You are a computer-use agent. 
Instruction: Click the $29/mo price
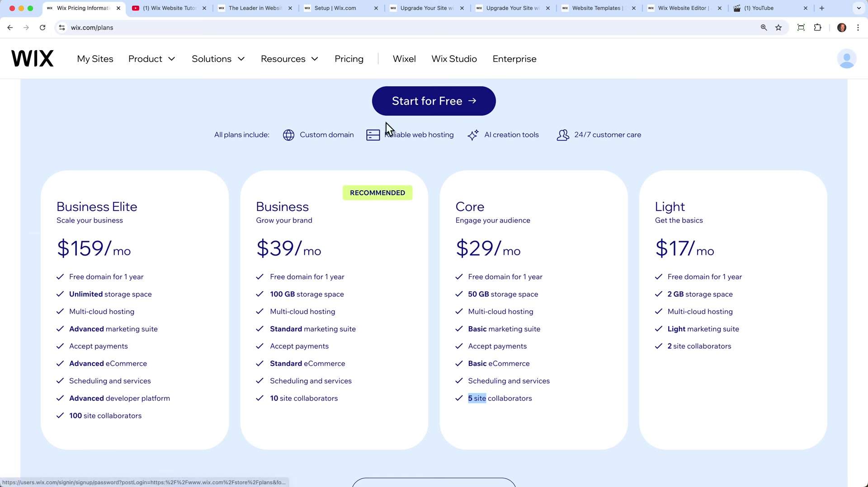click(x=488, y=248)
